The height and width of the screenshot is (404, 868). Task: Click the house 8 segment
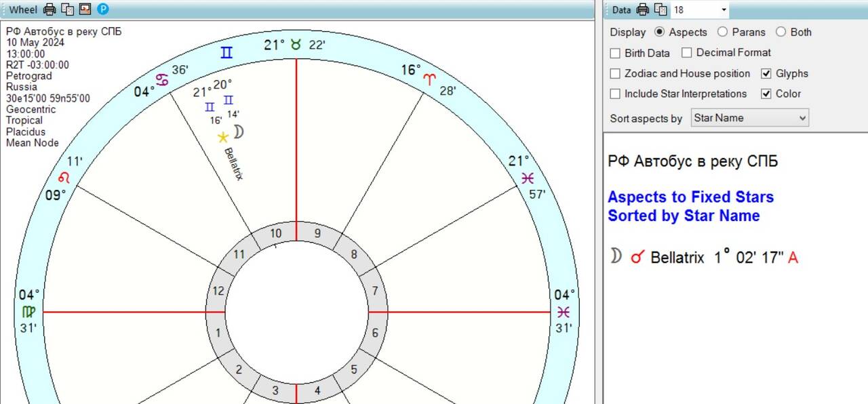[354, 255]
